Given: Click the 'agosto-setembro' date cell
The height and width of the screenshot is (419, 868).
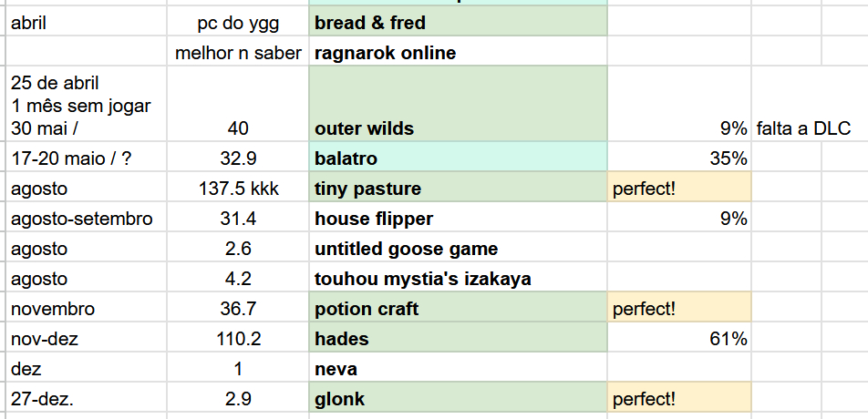Looking at the screenshot, I should tap(82, 219).
